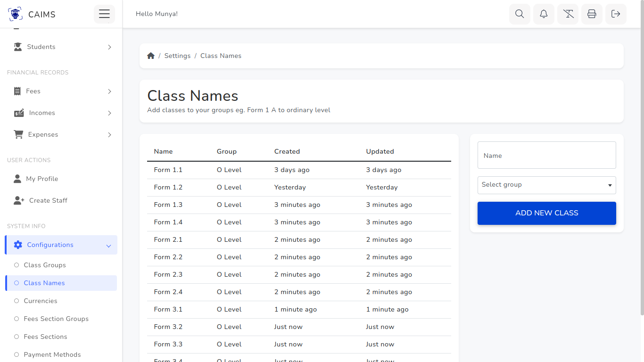Open Currencies menu item

61,301
